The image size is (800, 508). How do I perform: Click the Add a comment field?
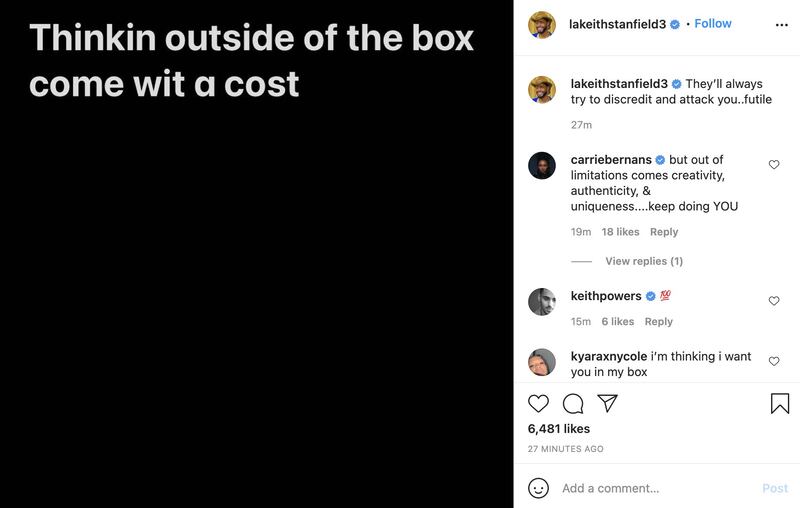[650, 488]
